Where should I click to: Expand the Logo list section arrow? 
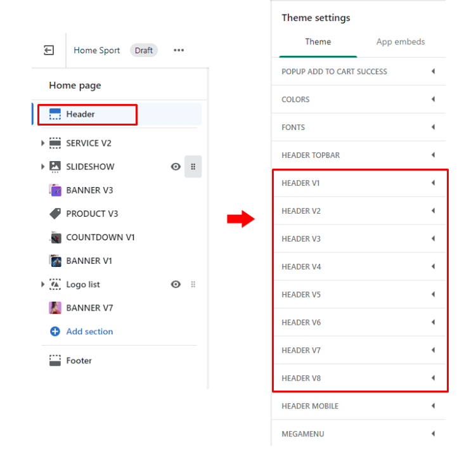click(43, 285)
